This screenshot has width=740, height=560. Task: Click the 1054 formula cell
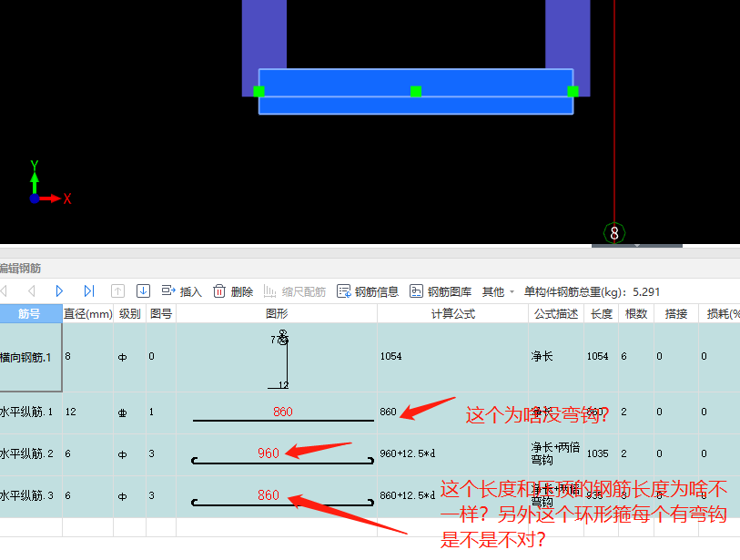point(452,357)
